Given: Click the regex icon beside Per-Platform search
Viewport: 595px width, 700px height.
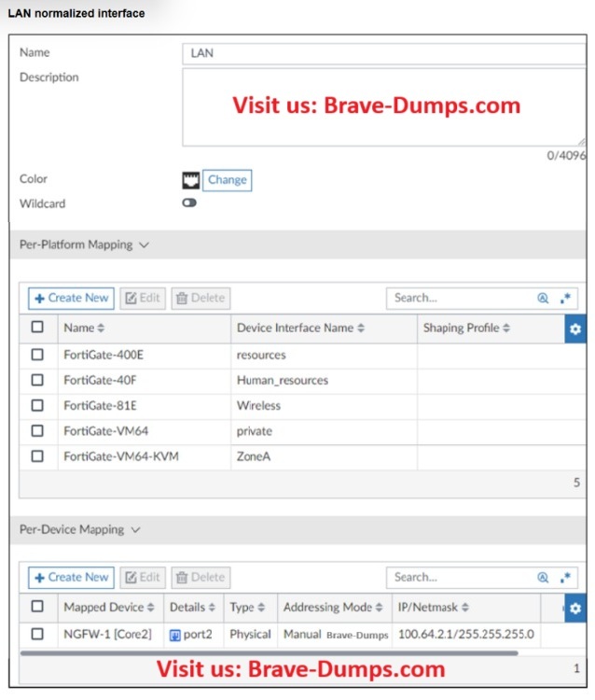Looking at the screenshot, I should pos(565,299).
